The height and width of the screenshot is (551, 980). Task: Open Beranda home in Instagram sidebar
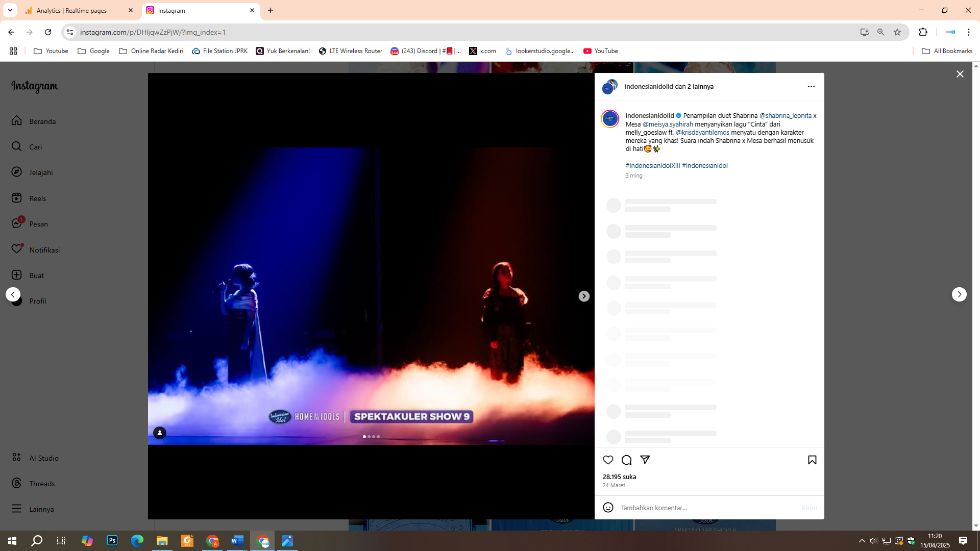click(34, 121)
